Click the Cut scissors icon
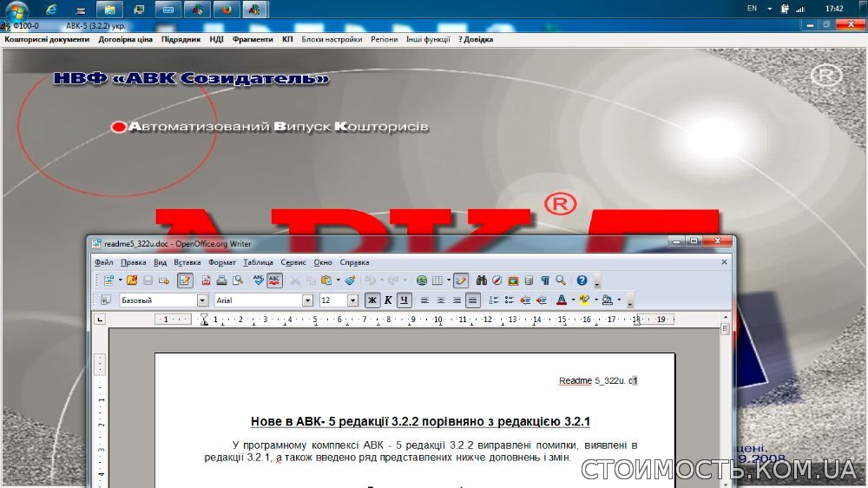 [295, 280]
